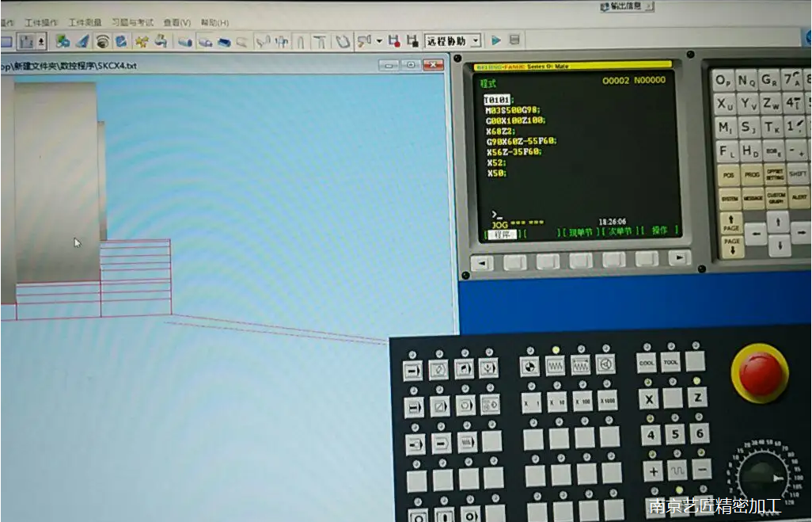Screen dimensions: 812x522
Task: Open the 帮助(H) menu
Action: [214, 23]
